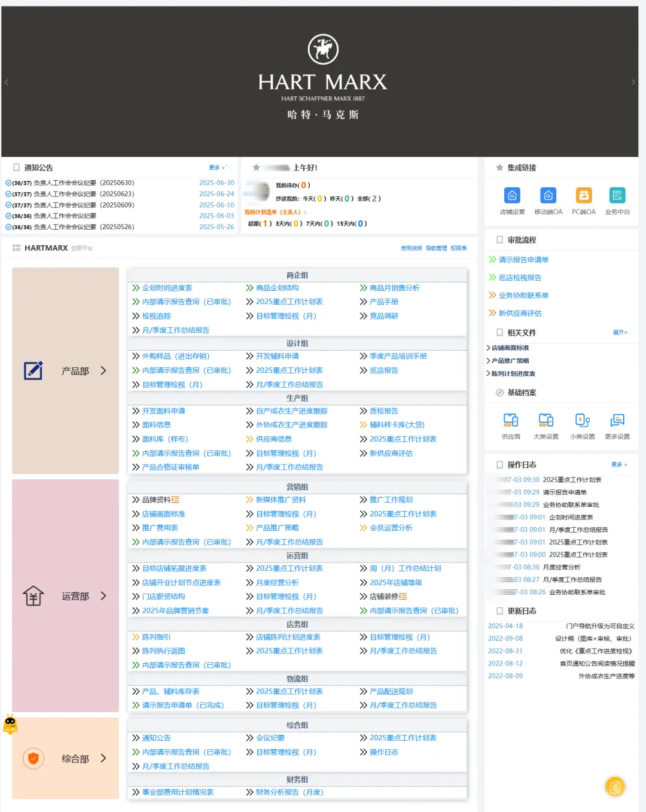The width and height of the screenshot is (646, 812).
Task: Click the yellow floating notepad button
Action: (615, 786)
